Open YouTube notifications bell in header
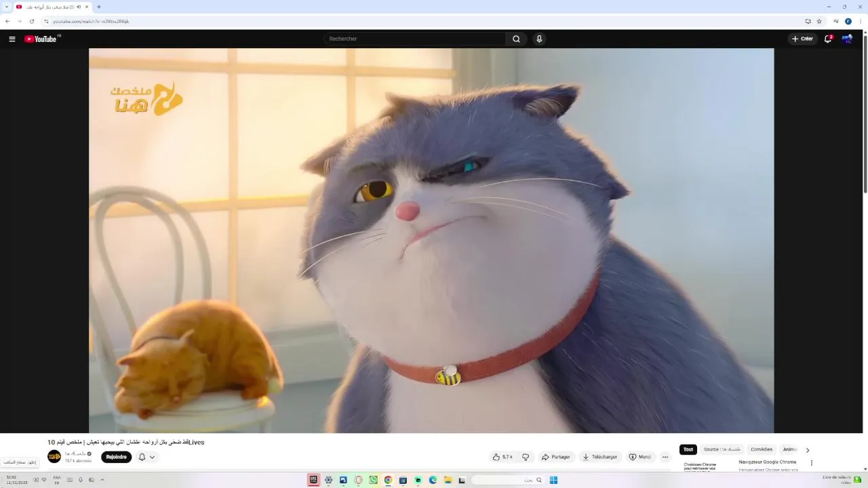Screen dimensions: 868x488 tap(828, 39)
